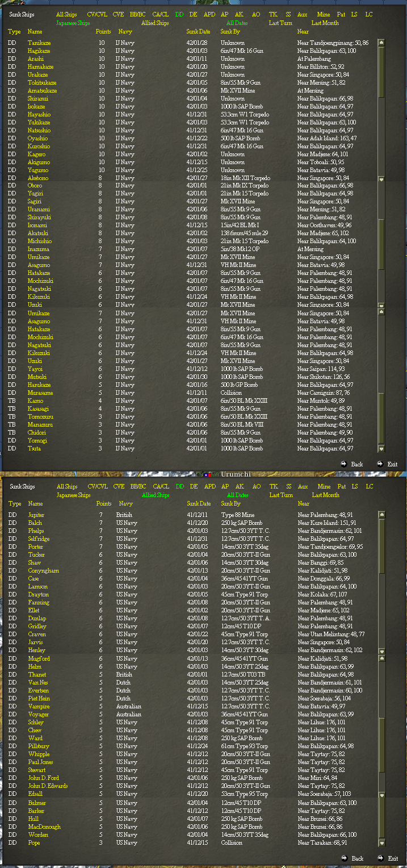The image size is (407, 868).
Task: Click 'Near Utan Melintang: 48, 77' location cell
Action: click(x=332, y=635)
